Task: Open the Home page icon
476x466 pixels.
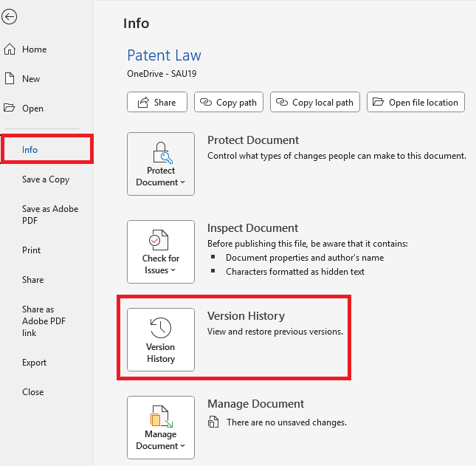Action: [10, 49]
